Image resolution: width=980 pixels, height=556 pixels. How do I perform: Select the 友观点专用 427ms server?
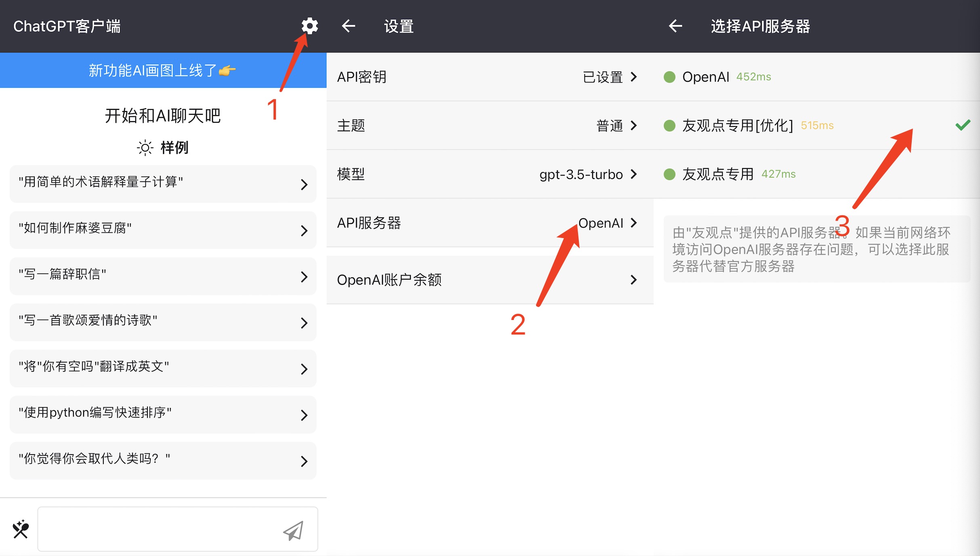[x=817, y=174]
